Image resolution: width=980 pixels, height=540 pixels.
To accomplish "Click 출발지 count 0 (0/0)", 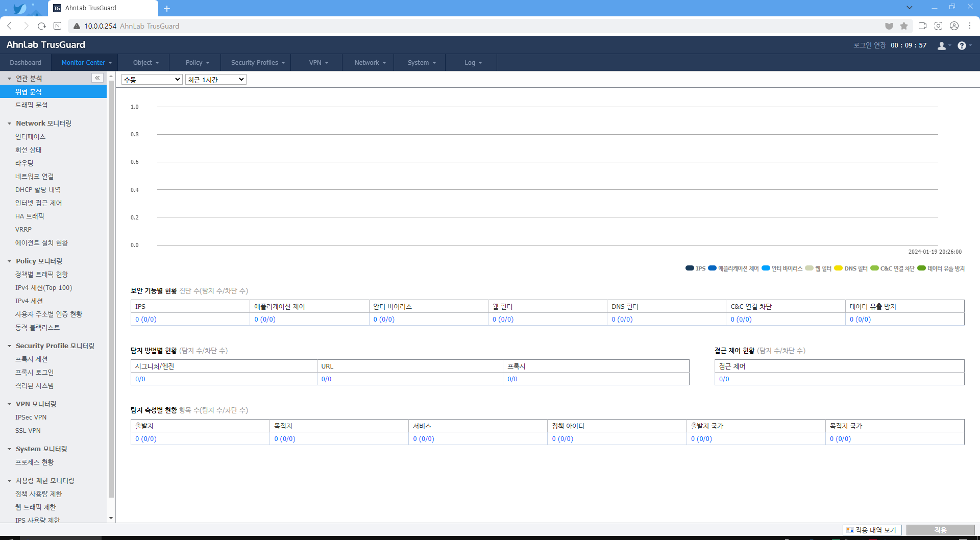I will click(146, 439).
